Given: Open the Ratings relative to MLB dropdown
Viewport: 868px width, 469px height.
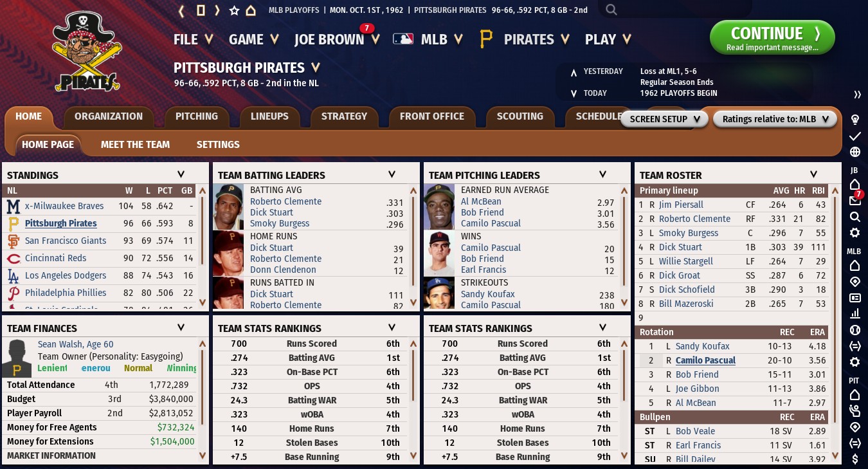Looking at the screenshot, I should [775, 119].
